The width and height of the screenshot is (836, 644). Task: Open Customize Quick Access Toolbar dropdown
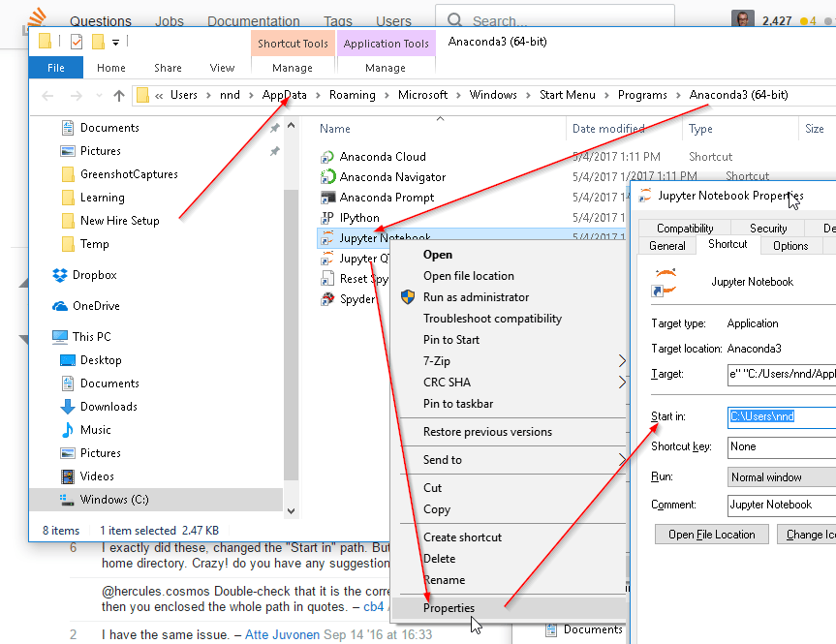(x=115, y=42)
